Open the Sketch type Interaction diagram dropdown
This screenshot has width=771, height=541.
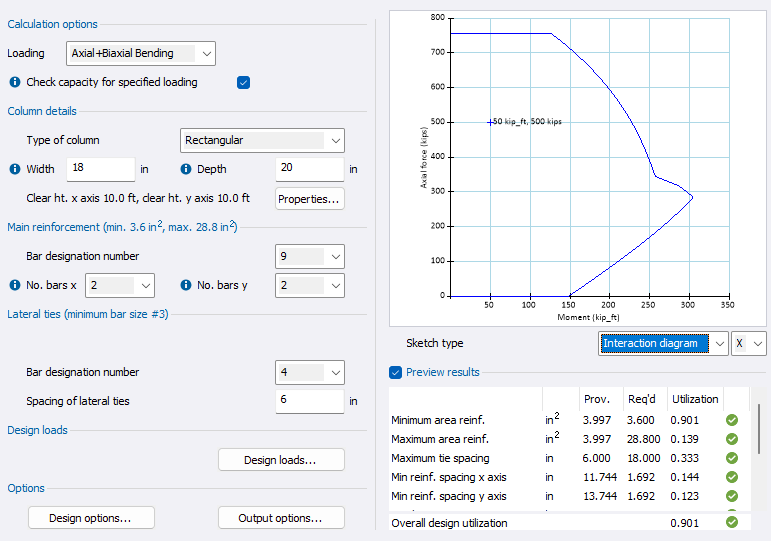click(x=664, y=343)
